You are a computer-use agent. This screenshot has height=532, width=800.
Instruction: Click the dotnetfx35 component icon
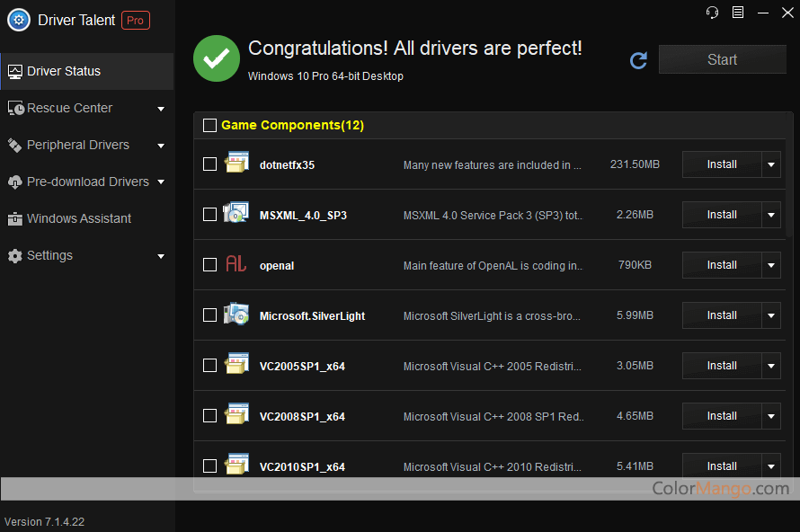click(x=236, y=164)
